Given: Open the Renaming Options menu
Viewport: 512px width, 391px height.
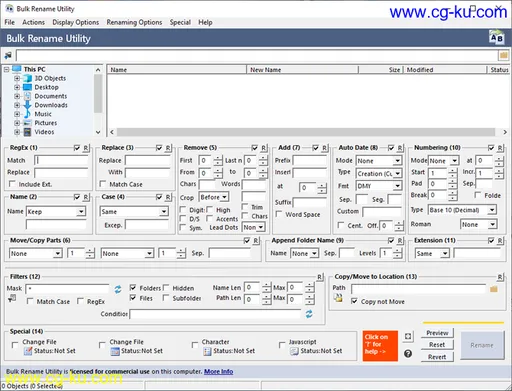Looking at the screenshot, I should coord(134,22).
